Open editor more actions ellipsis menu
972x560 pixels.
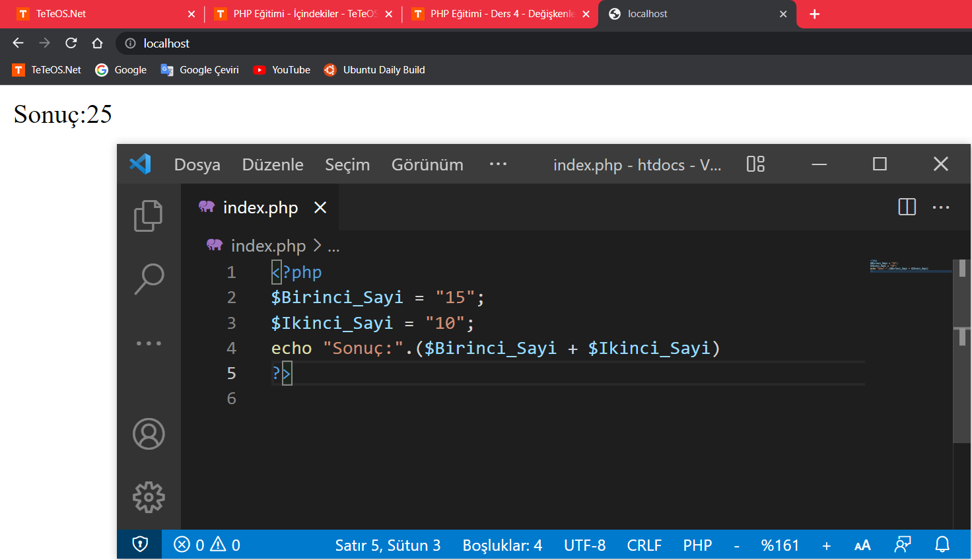click(x=940, y=207)
